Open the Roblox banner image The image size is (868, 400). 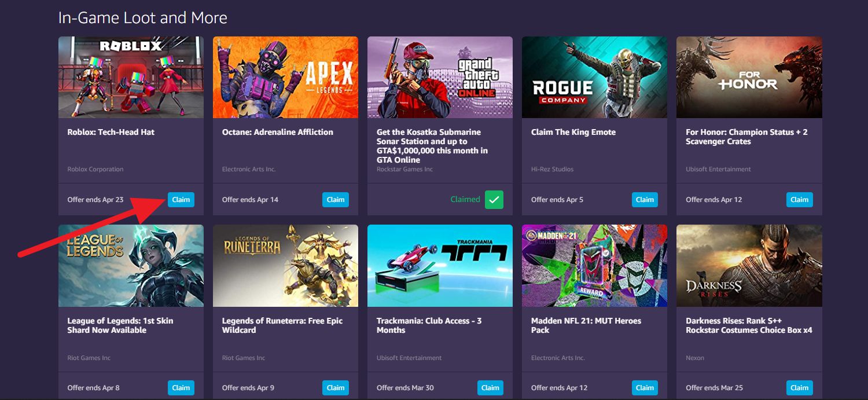(131, 78)
